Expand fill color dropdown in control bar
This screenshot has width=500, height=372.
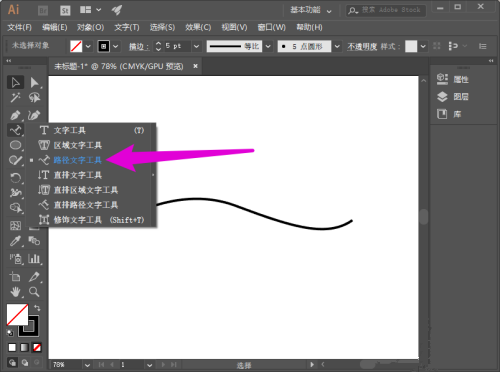click(x=88, y=46)
